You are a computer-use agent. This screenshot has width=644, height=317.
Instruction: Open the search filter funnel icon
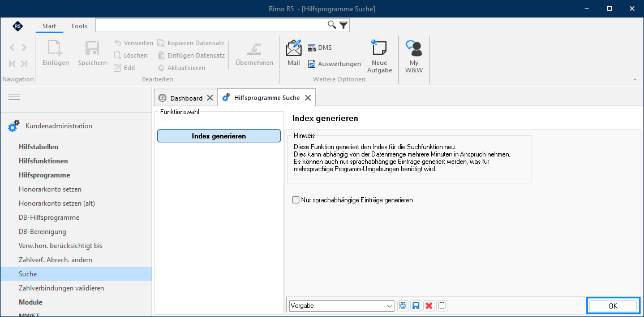(344, 25)
